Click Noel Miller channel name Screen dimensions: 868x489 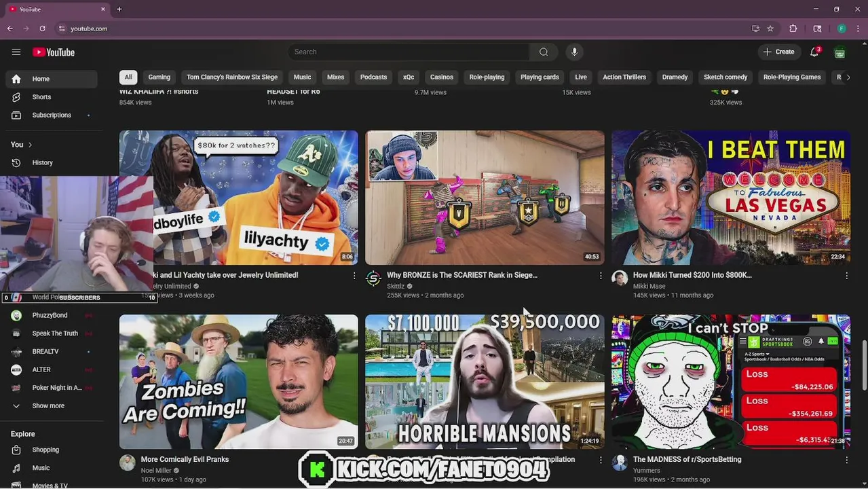pos(156,471)
